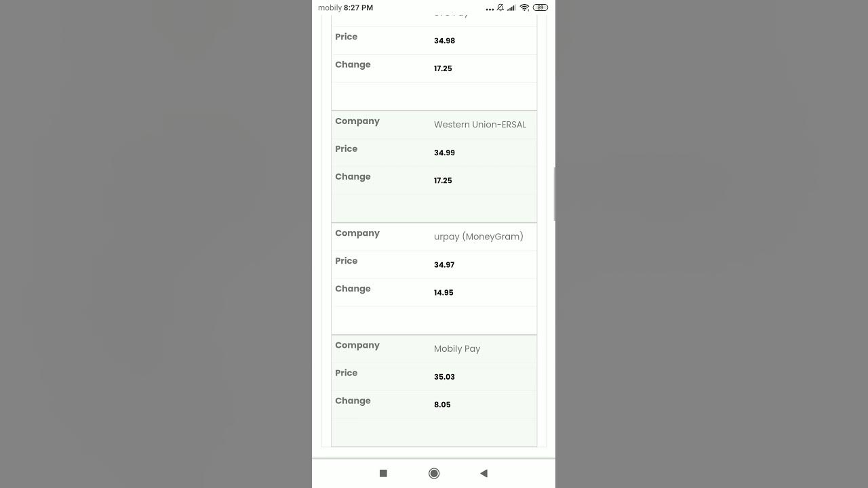The image size is (868, 488).
Task: Click the 35.03 price for Mobily Pay
Action: click(x=444, y=377)
